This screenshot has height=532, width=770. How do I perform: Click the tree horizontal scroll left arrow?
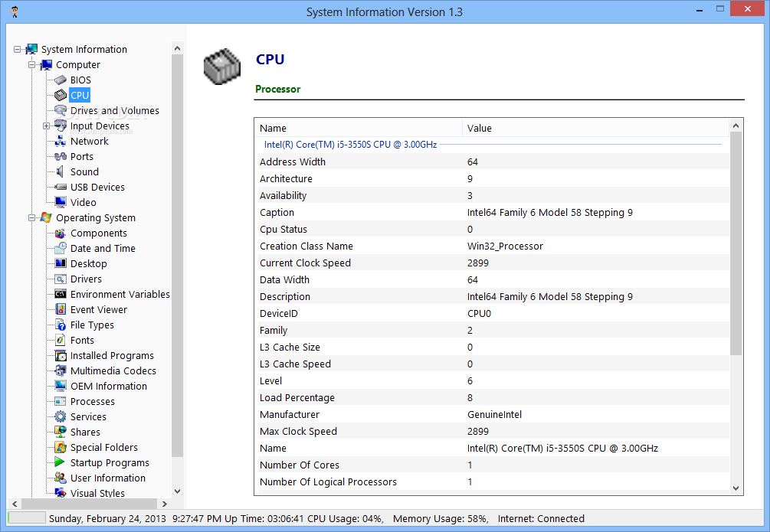coord(15,504)
